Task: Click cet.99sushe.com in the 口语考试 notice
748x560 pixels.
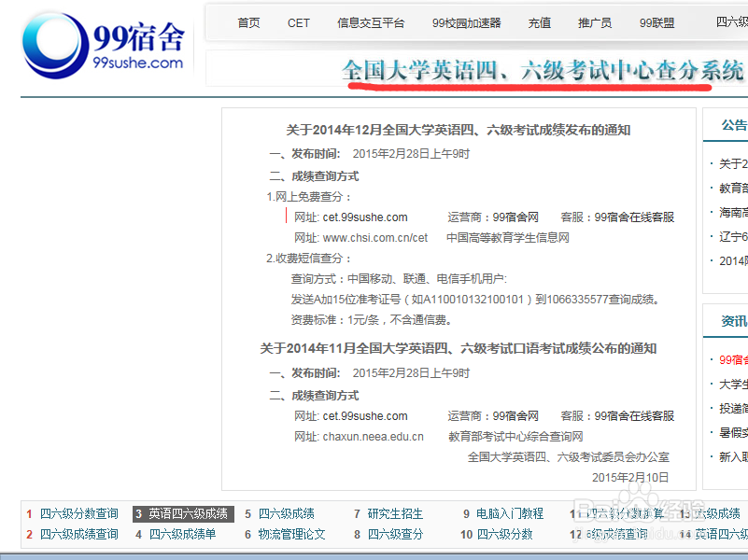Action: (x=365, y=416)
